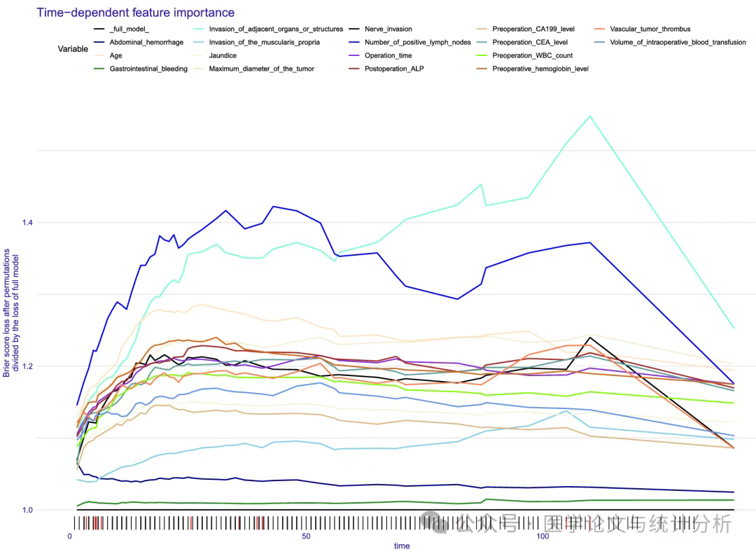Select the Abdominal_hemorrhage legend swatch
The width and height of the screenshot is (756, 554).
pyautogui.click(x=99, y=43)
